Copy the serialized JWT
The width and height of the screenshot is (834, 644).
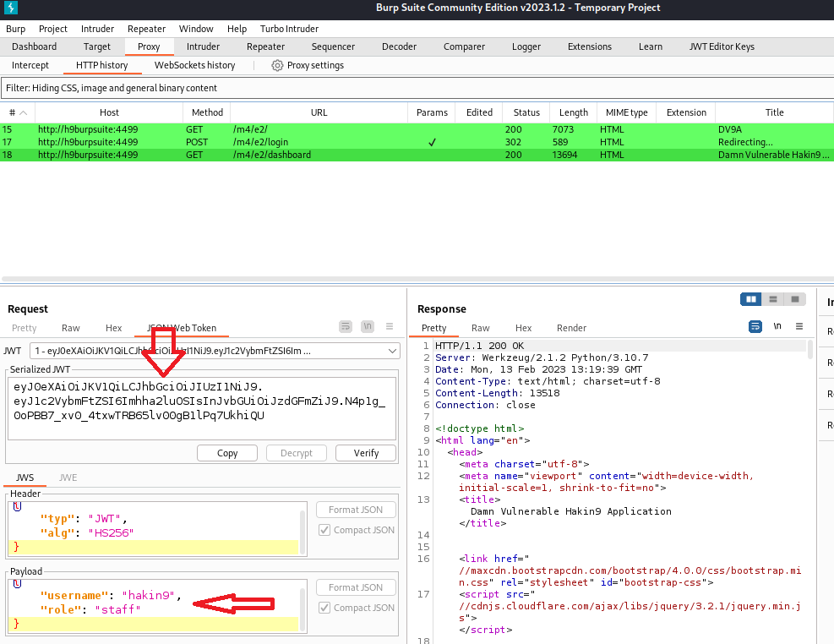[x=227, y=453]
